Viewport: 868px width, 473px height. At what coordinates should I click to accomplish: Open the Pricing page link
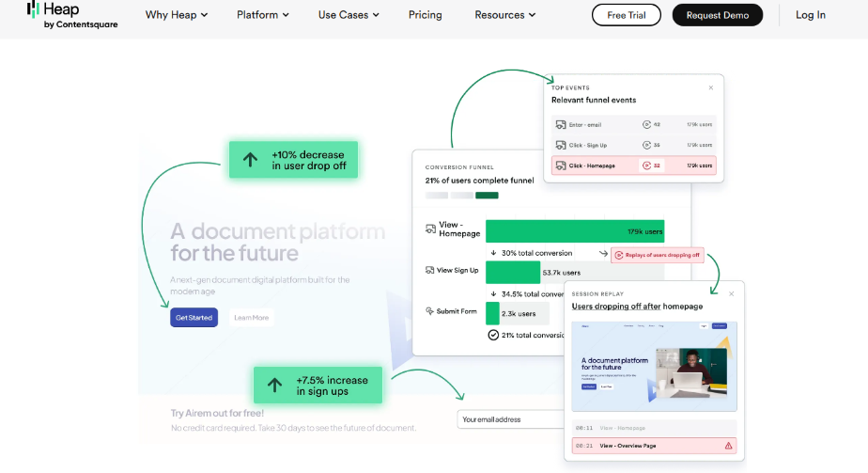426,15
